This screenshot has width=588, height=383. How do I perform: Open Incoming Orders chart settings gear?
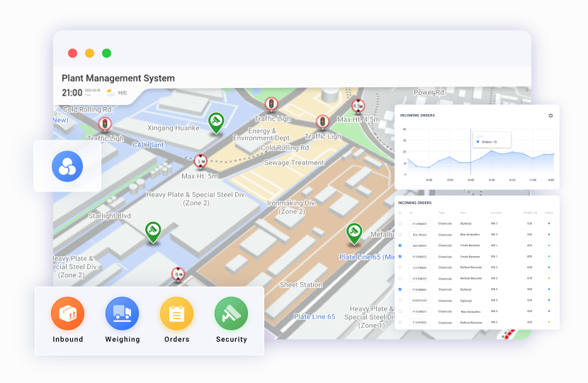coord(550,116)
